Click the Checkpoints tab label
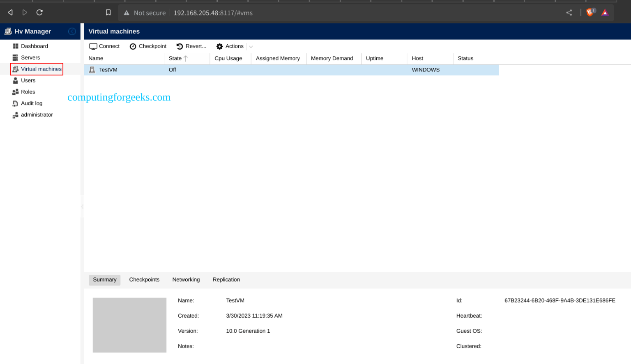631x364 pixels. (144, 279)
